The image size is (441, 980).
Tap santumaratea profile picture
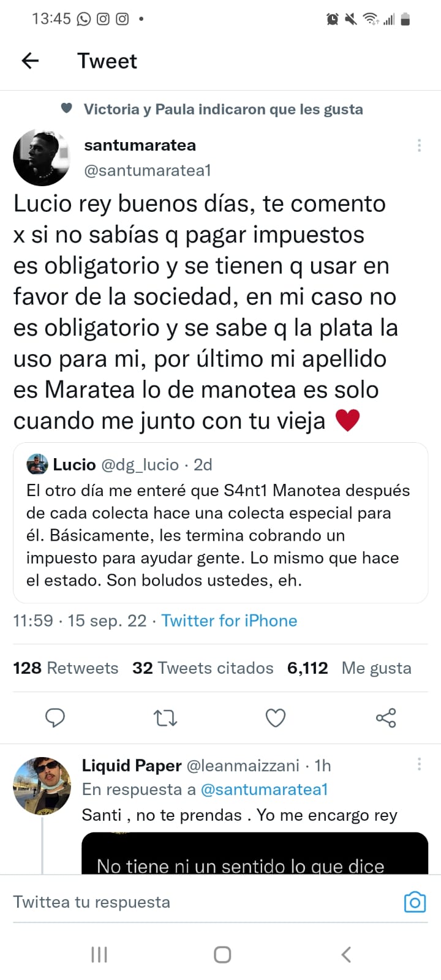click(42, 157)
